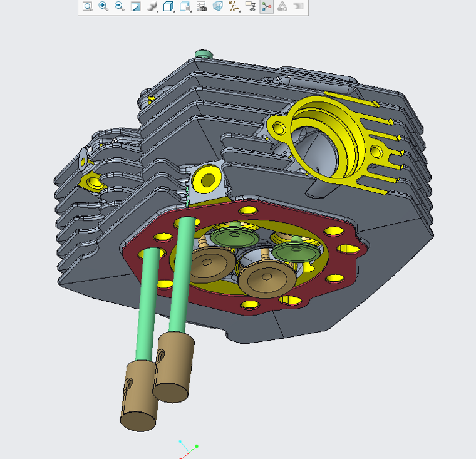
Task: Toggle the Annotation Display eye icon
Action: coord(251,6)
